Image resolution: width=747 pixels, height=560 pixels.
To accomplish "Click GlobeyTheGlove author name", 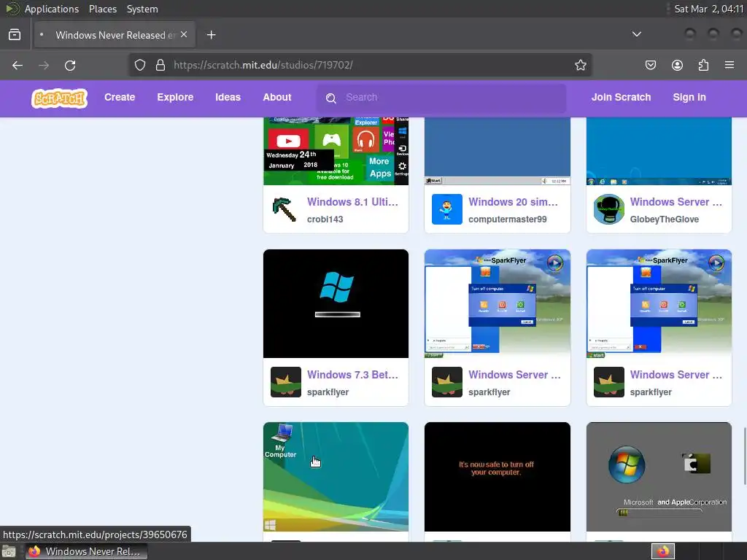I will click(664, 219).
